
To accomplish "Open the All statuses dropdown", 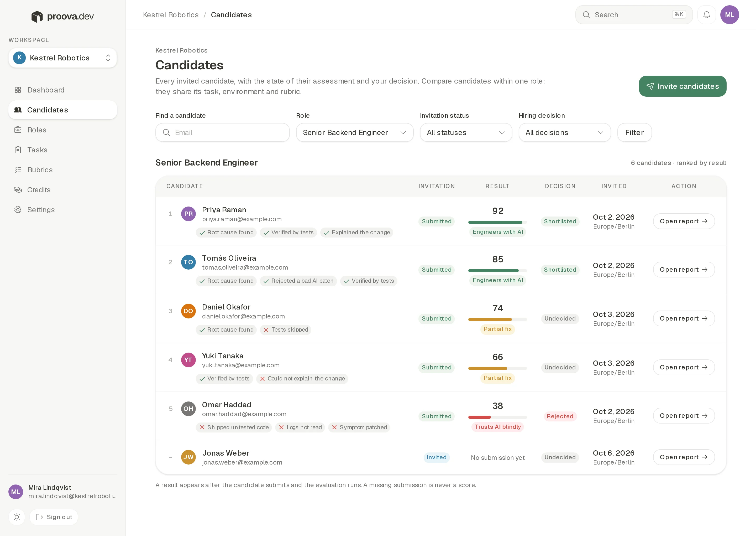I will [x=465, y=132].
